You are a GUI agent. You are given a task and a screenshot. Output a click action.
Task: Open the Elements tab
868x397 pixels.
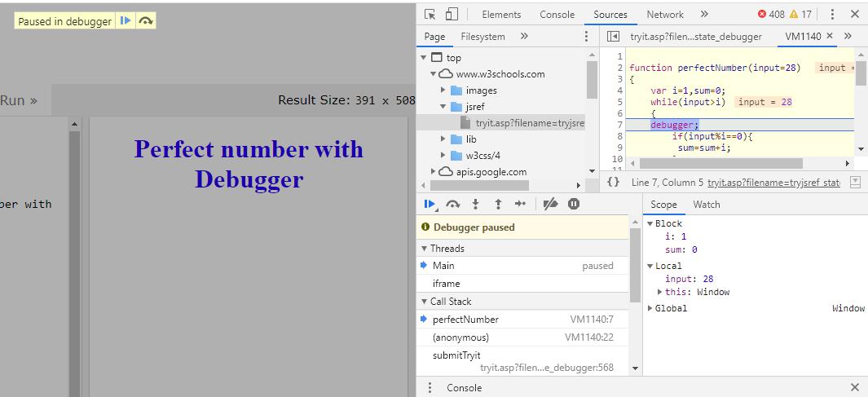tap(501, 15)
